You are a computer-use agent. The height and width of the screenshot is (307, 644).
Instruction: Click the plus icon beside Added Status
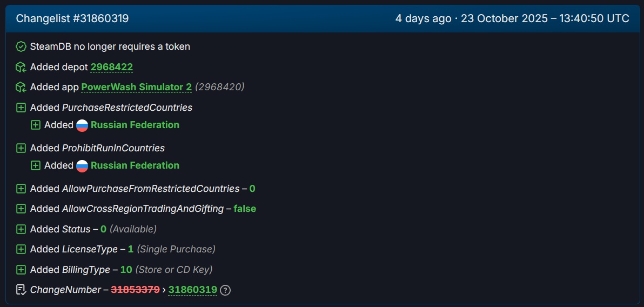click(x=21, y=229)
